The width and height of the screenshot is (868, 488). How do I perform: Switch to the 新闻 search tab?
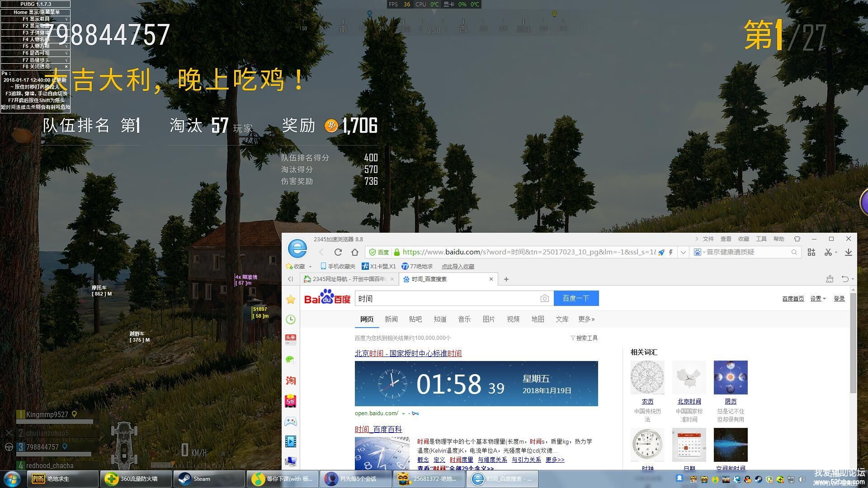tap(391, 319)
